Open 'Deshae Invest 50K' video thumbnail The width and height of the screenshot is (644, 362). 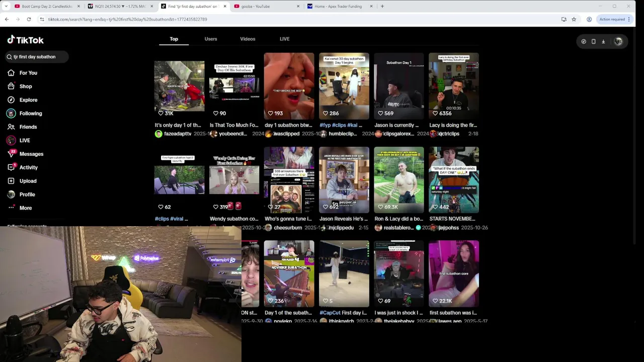click(x=234, y=86)
